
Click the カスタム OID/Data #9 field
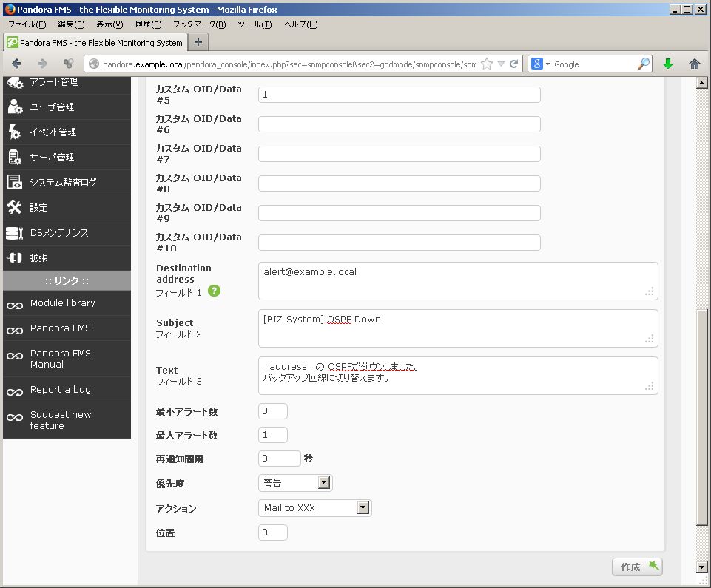(399, 213)
